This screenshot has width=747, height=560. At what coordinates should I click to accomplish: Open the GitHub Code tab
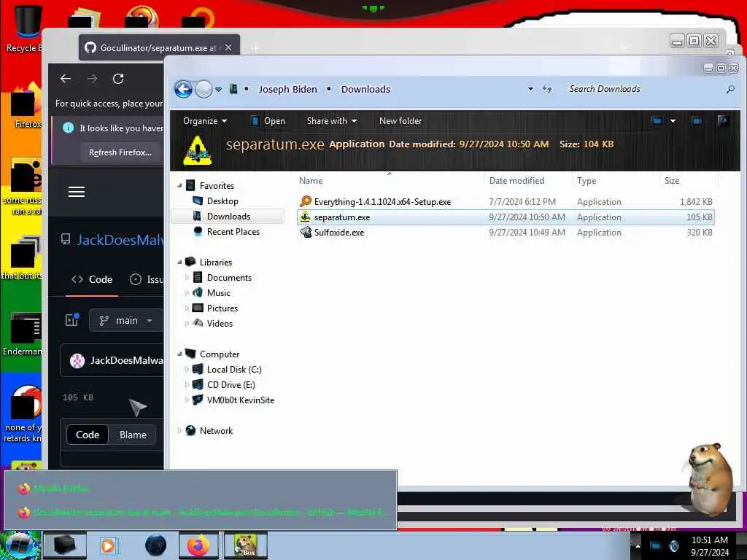click(92, 279)
